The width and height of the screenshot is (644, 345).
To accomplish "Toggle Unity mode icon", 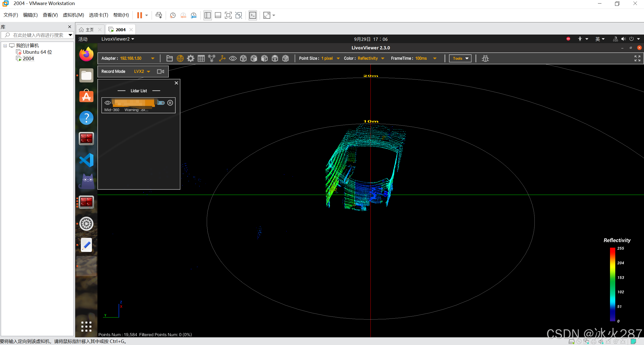I will pos(239,15).
